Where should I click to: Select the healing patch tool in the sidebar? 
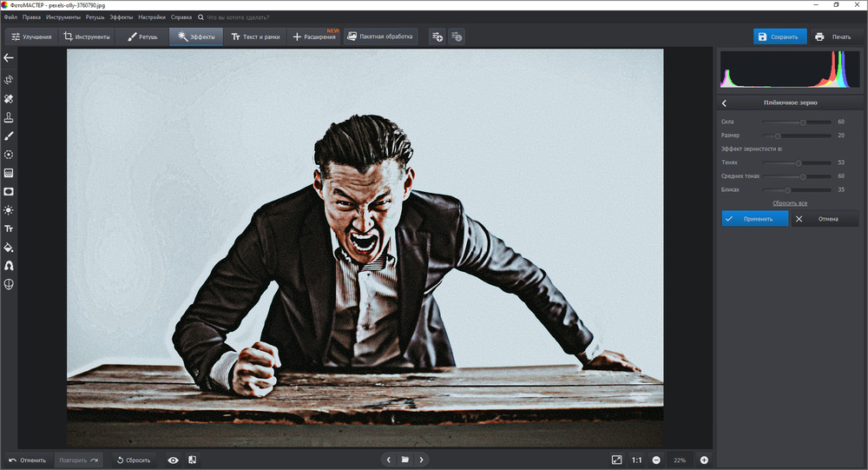9,99
